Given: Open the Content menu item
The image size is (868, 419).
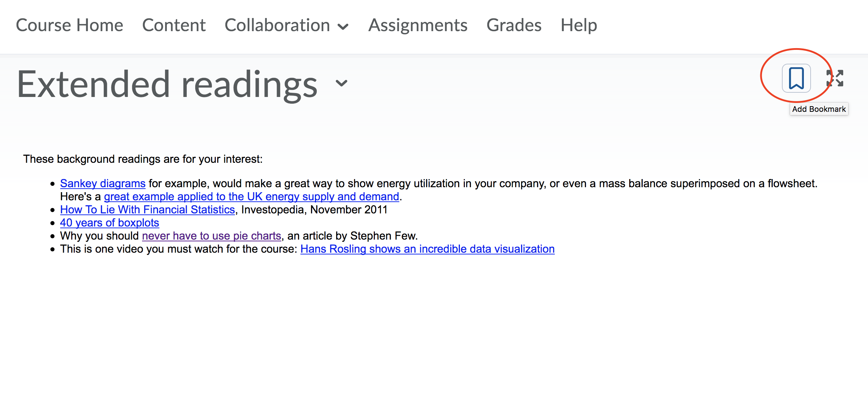Looking at the screenshot, I should (x=174, y=25).
